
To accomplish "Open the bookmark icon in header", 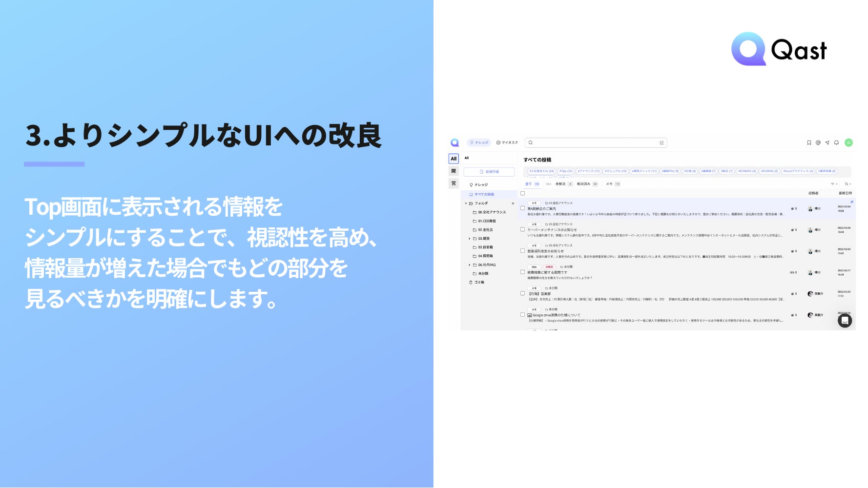I will click(x=809, y=143).
